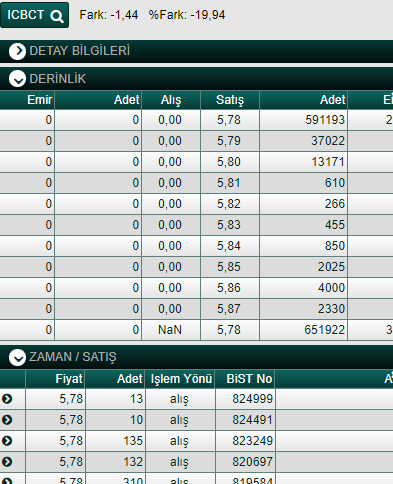Click the quantity 610 cell
This screenshot has height=484, width=393.
click(304, 183)
